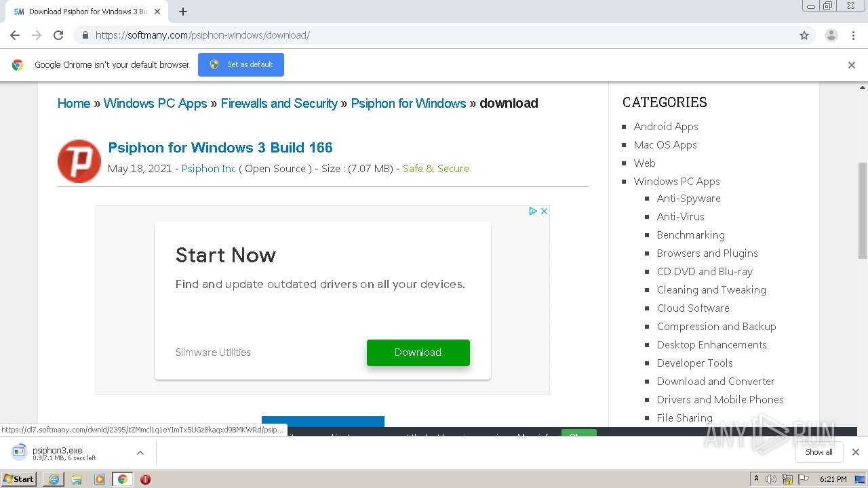868x488 pixels.
Task: Open the Anti-Virus subcategory
Action: click(681, 217)
